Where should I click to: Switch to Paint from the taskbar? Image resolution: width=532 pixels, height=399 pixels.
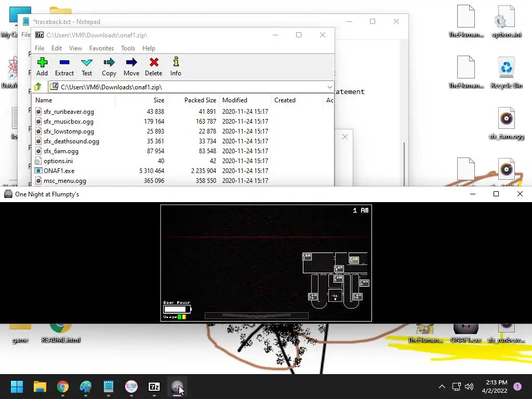(x=86, y=387)
